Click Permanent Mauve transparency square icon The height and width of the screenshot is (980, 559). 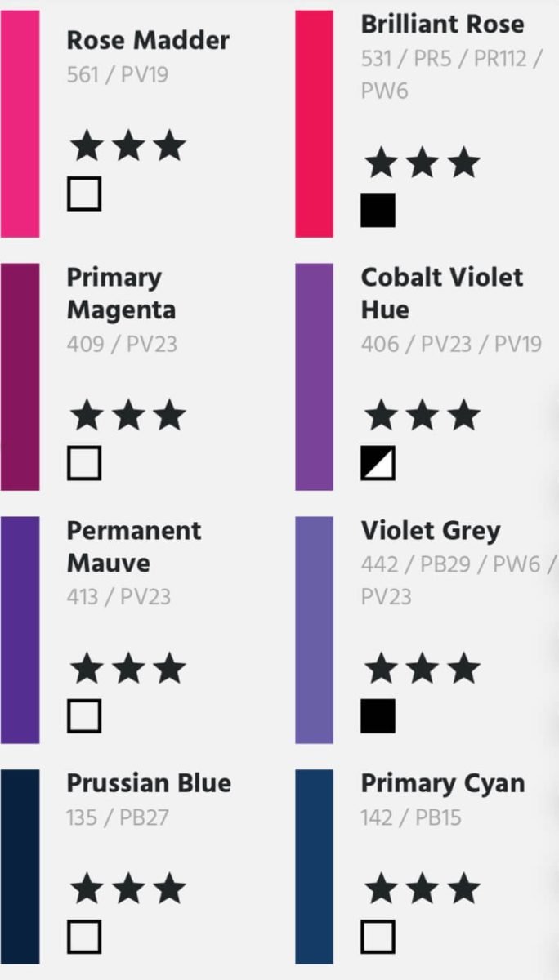(x=84, y=716)
